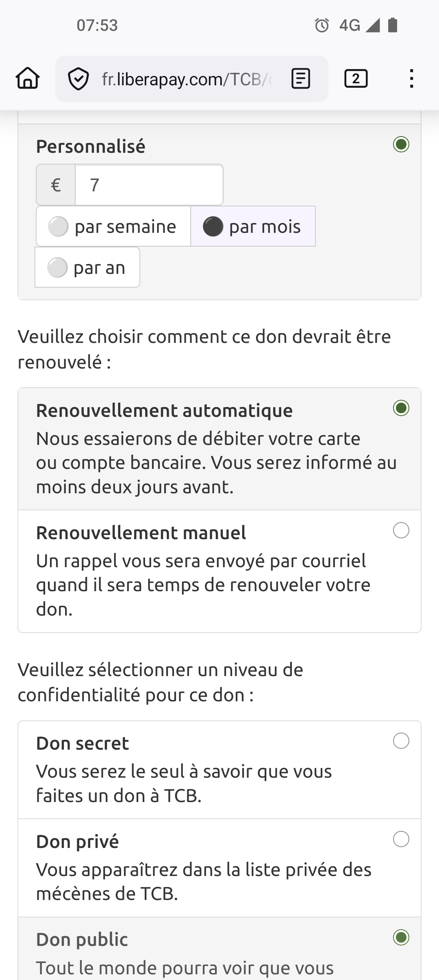Select Renouvellement manuel option
The image size is (439, 980).
(401, 531)
